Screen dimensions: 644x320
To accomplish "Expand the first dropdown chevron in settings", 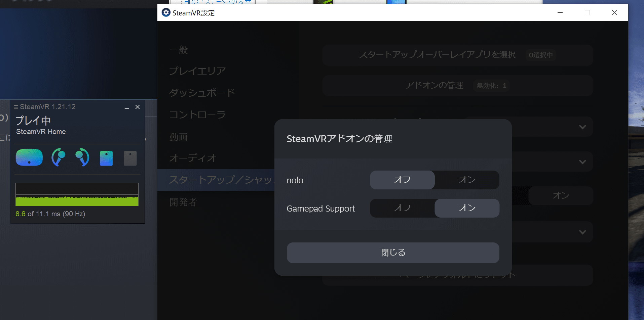I will pos(582,127).
